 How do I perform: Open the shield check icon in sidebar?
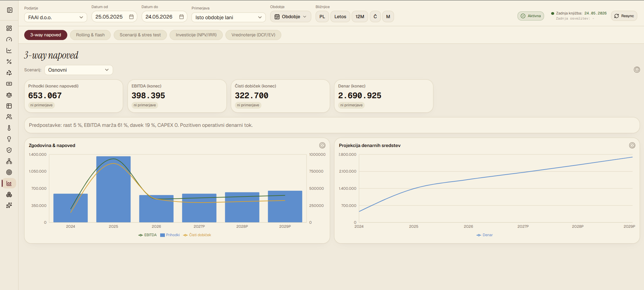(9, 150)
